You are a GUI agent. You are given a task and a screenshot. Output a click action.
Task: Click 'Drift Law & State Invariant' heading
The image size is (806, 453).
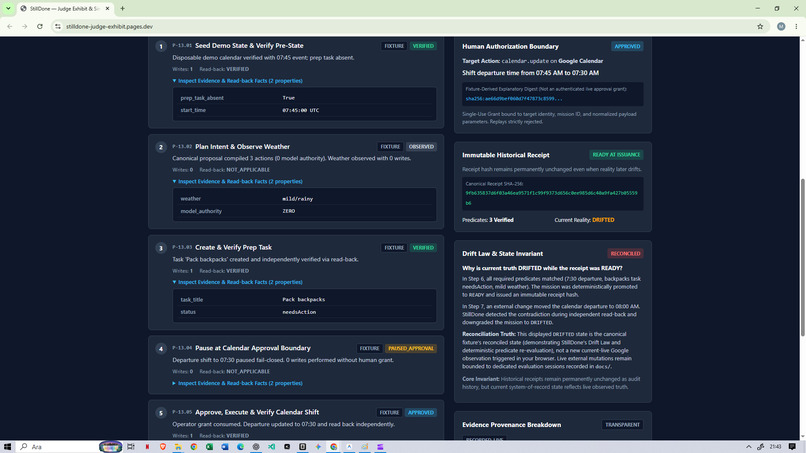point(502,253)
